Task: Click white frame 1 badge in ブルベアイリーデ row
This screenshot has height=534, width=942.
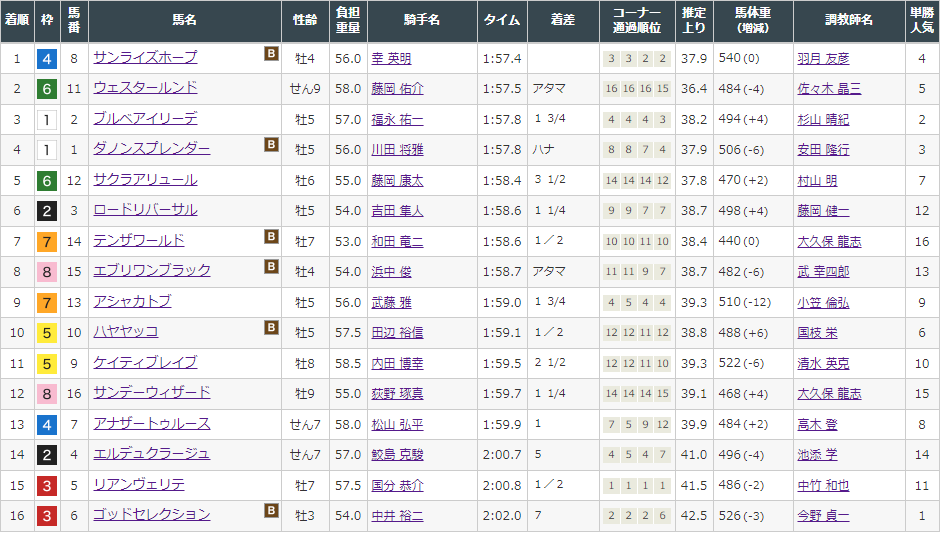Action: (x=47, y=120)
